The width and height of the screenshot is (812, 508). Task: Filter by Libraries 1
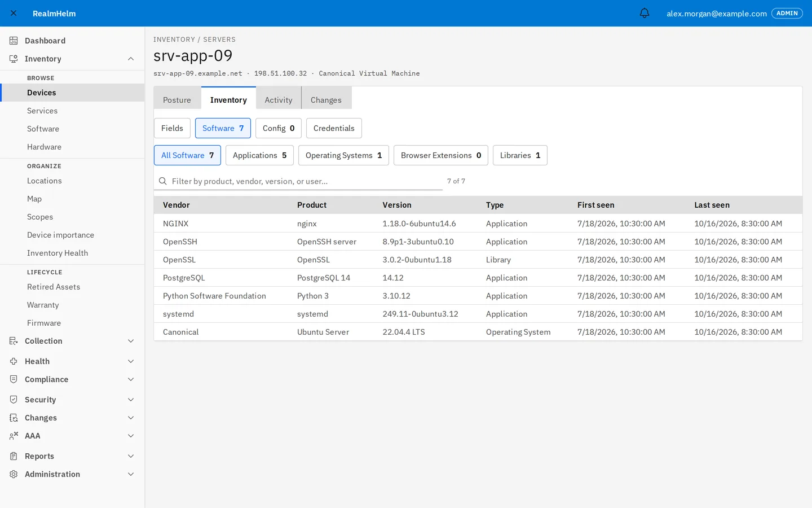520,155
